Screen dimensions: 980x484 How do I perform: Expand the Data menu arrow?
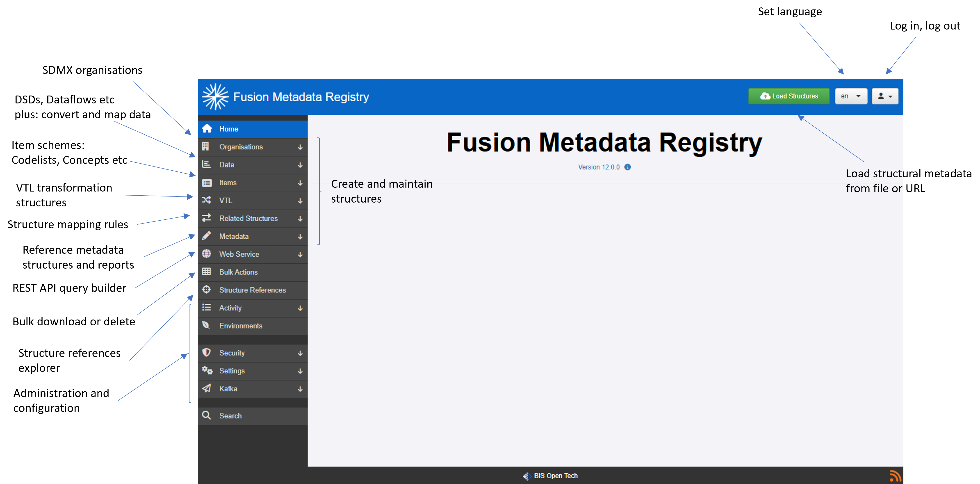coord(300,165)
